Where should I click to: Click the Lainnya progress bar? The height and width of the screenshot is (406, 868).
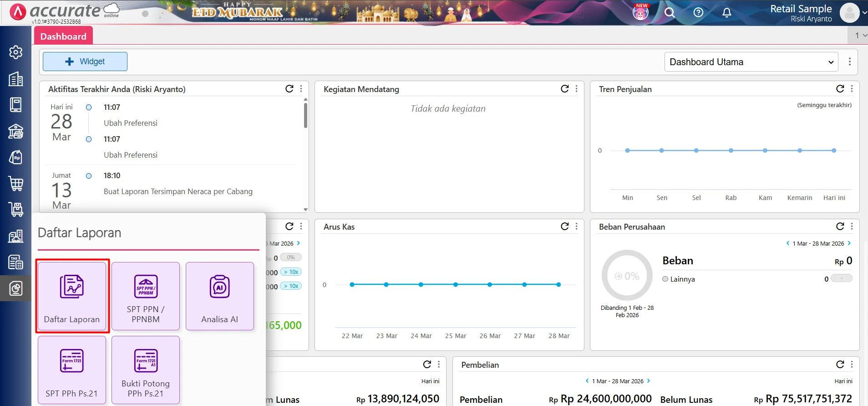click(x=842, y=278)
